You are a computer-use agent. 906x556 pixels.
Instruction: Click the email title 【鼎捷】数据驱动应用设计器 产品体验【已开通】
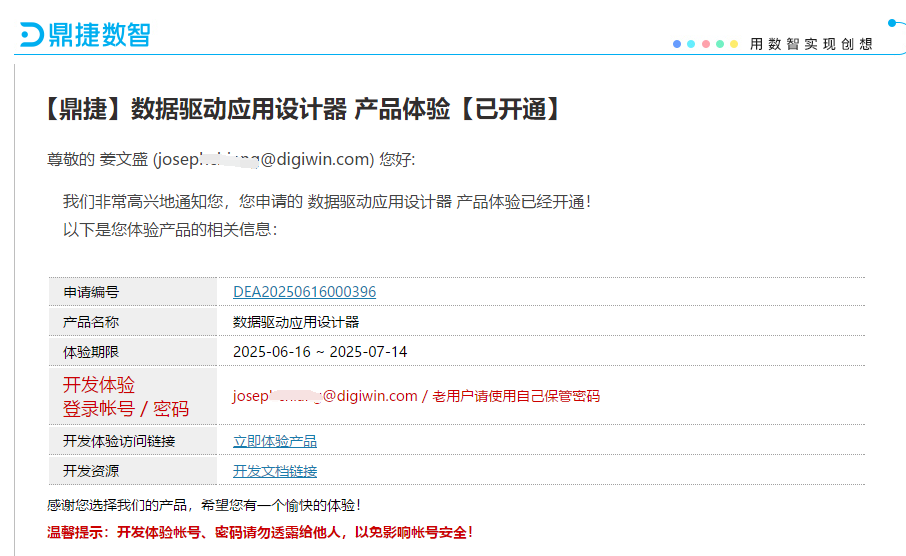click(303, 109)
